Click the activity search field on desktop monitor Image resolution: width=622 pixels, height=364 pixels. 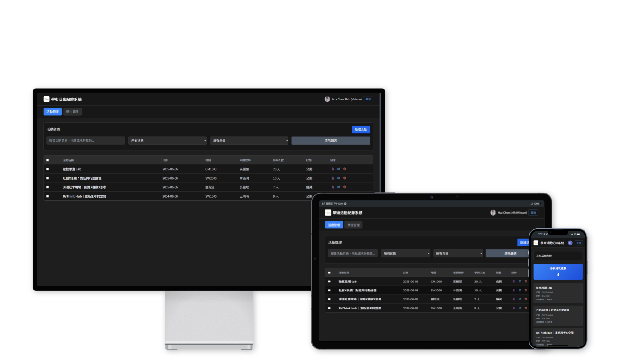[x=86, y=141]
